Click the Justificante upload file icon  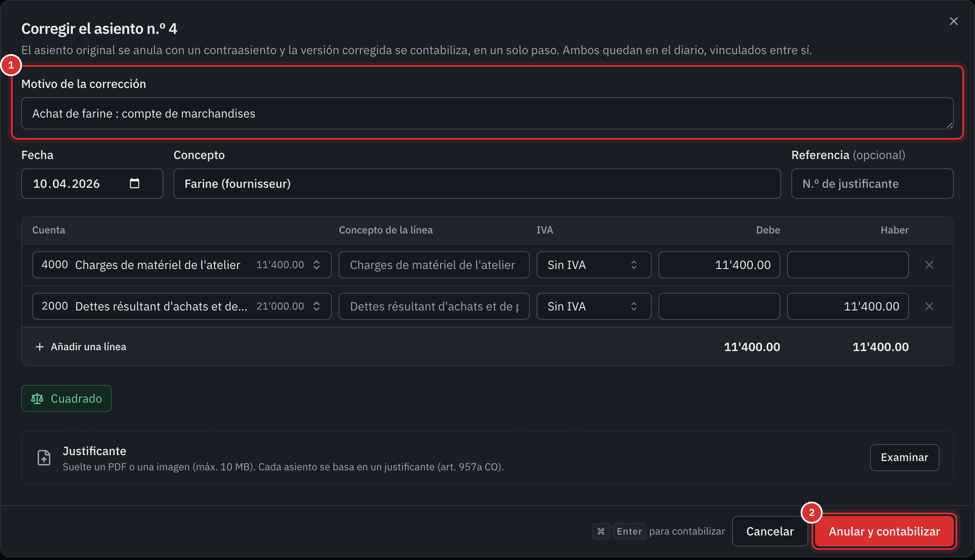point(44,458)
